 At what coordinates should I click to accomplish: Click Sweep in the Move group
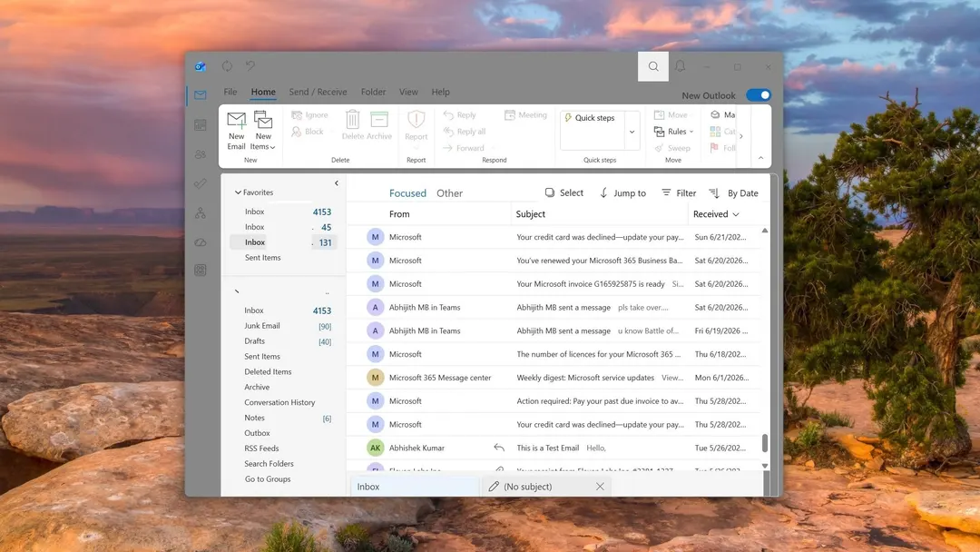(672, 148)
